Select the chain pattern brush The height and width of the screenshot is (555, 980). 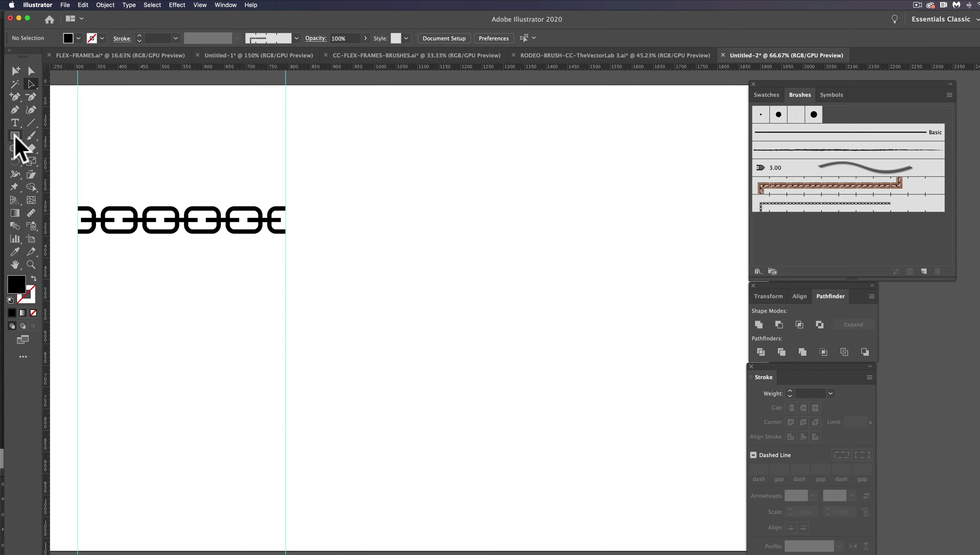pyautogui.click(x=848, y=204)
